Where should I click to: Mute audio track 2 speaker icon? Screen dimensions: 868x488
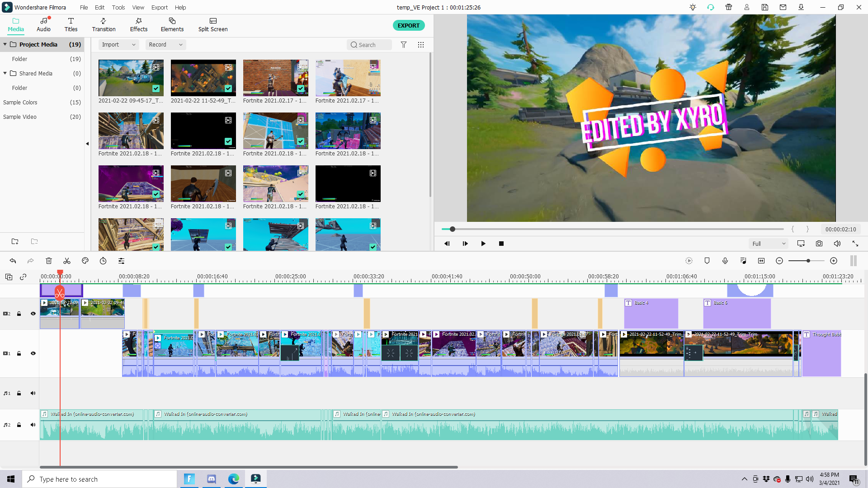click(x=33, y=425)
